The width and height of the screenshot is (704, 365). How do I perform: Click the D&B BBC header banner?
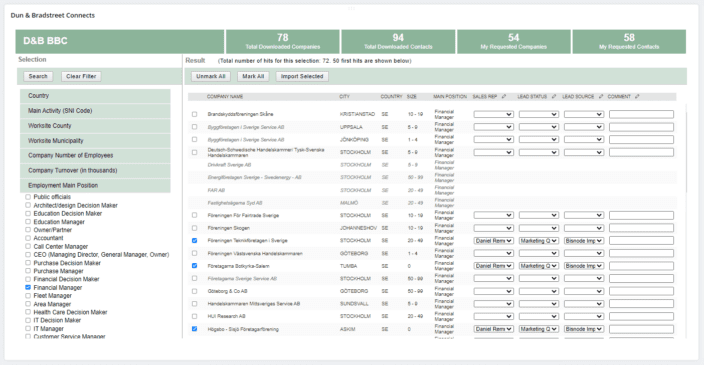119,41
